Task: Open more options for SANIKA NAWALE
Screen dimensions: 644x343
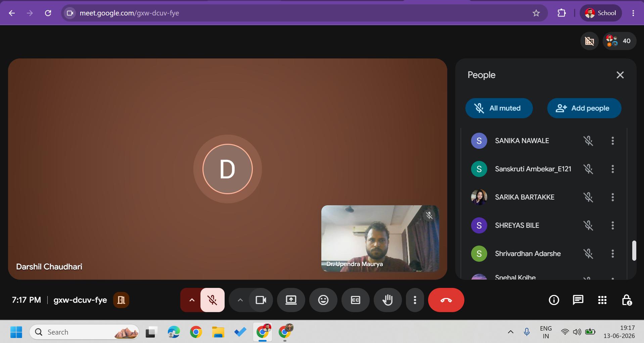Action: [612, 141]
